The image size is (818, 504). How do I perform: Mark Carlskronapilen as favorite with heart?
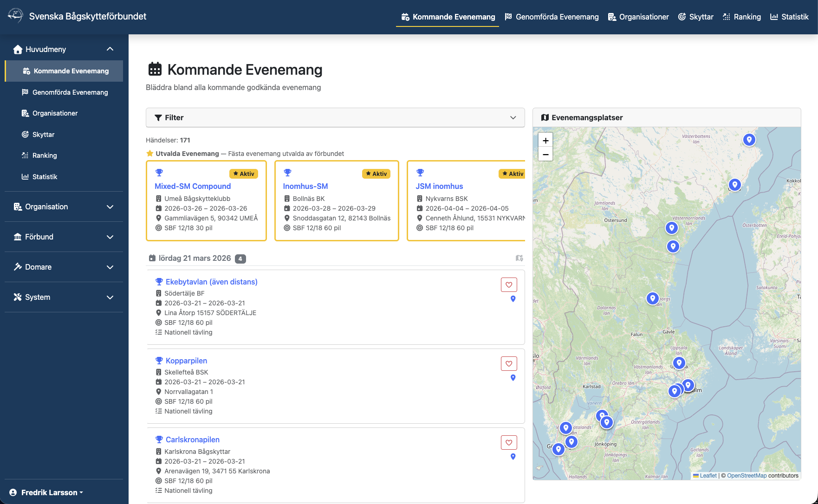[x=509, y=443]
